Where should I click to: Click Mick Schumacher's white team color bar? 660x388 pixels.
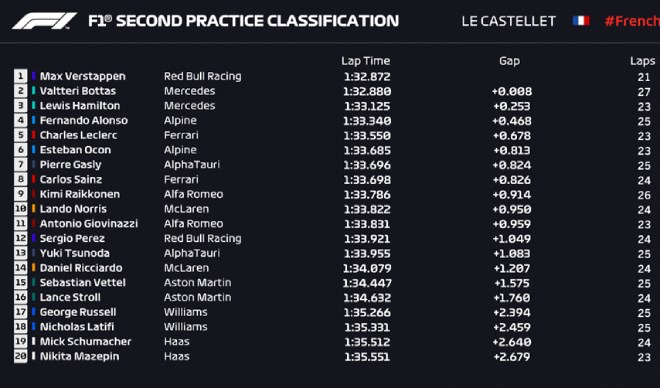(x=34, y=341)
